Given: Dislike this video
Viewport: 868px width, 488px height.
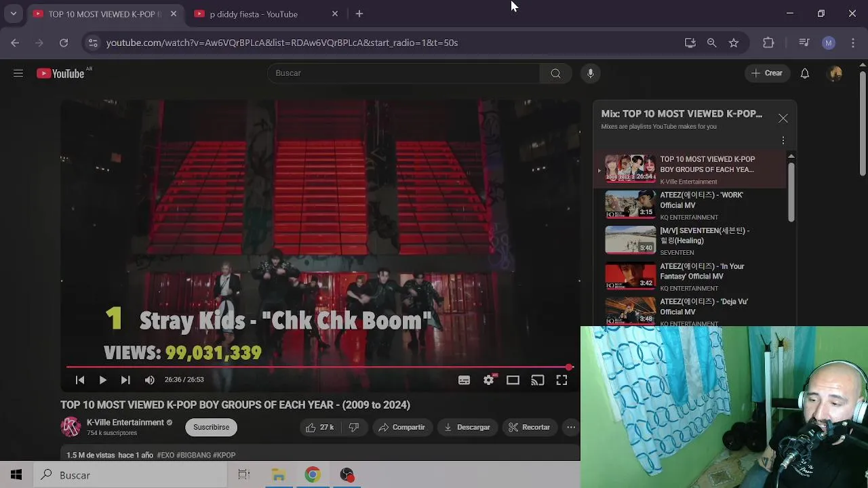Looking at the screenshot, I should point(354,427).
